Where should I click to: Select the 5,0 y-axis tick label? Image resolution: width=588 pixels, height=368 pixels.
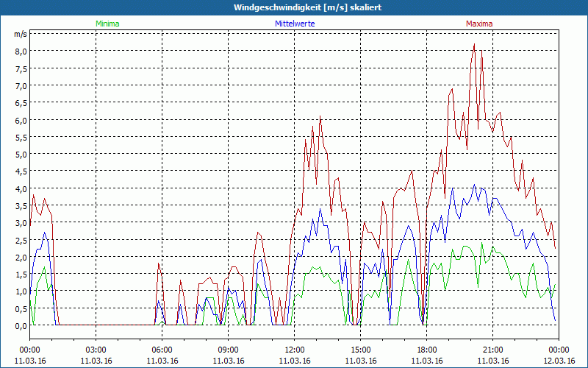(20, 154)
